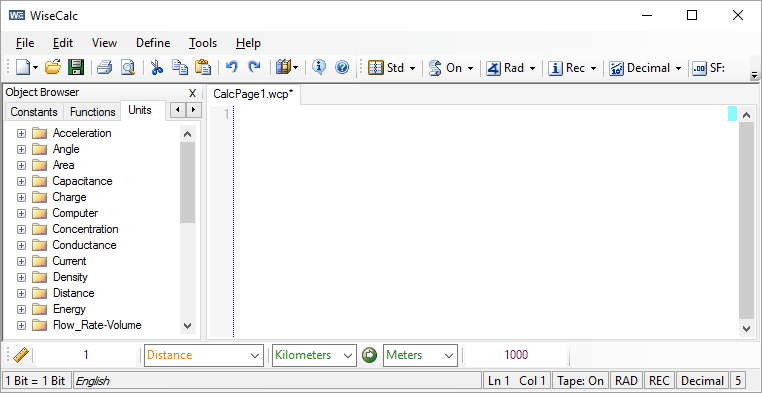Screen dimensions: 762x393
Task: Select the CalcPage1.wcp tab
Action: click(254, 94)
